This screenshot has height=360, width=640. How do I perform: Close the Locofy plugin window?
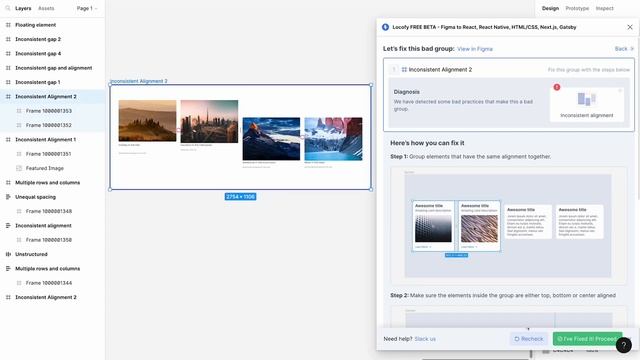click(630, 27)
